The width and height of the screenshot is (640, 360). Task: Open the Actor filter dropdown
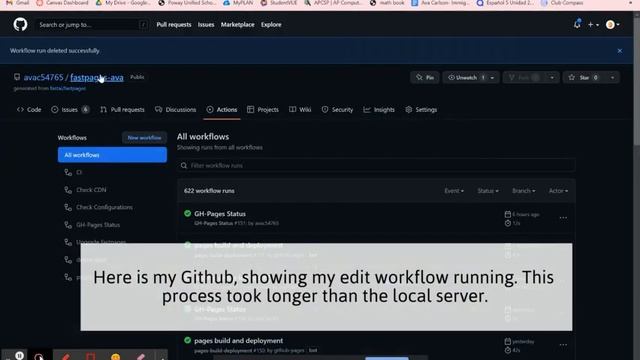[558, 191]
